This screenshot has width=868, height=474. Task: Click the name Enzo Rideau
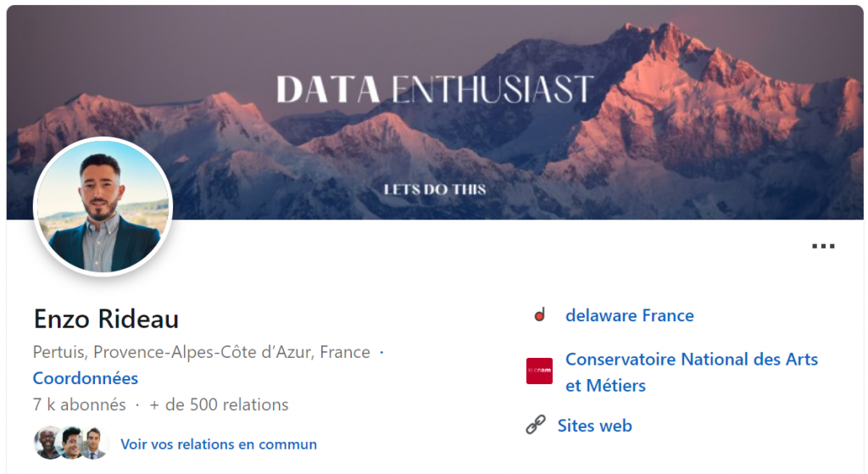(106, 320)
